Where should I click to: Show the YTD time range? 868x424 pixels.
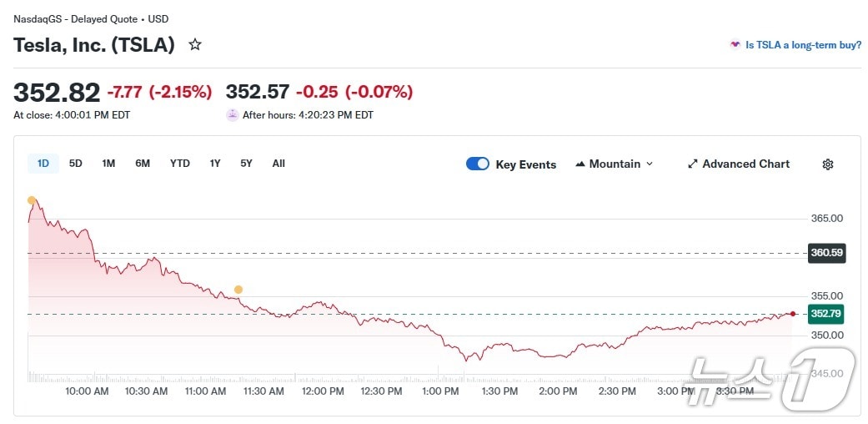(x=180, y=164)
